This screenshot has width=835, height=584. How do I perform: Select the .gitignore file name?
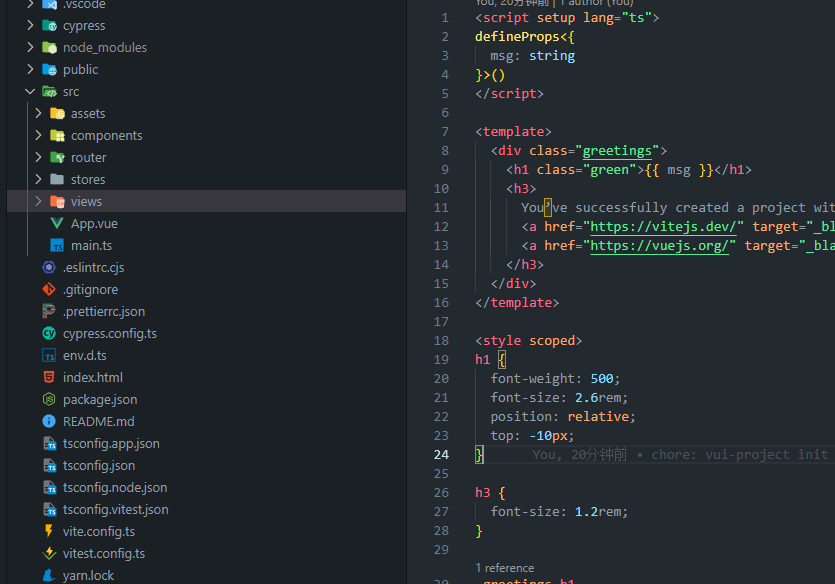coord(91,290)
